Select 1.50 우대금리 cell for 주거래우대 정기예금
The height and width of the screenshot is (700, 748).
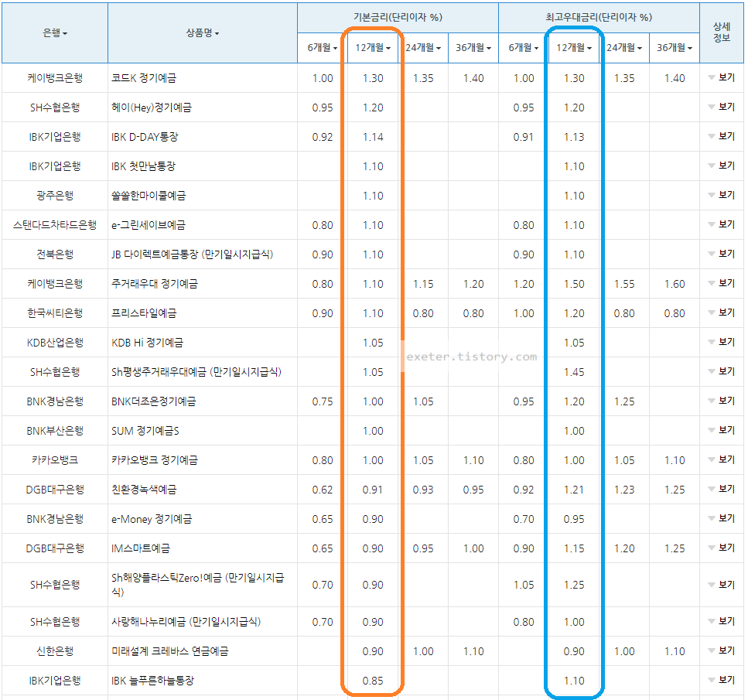click(x=574, y=284)
